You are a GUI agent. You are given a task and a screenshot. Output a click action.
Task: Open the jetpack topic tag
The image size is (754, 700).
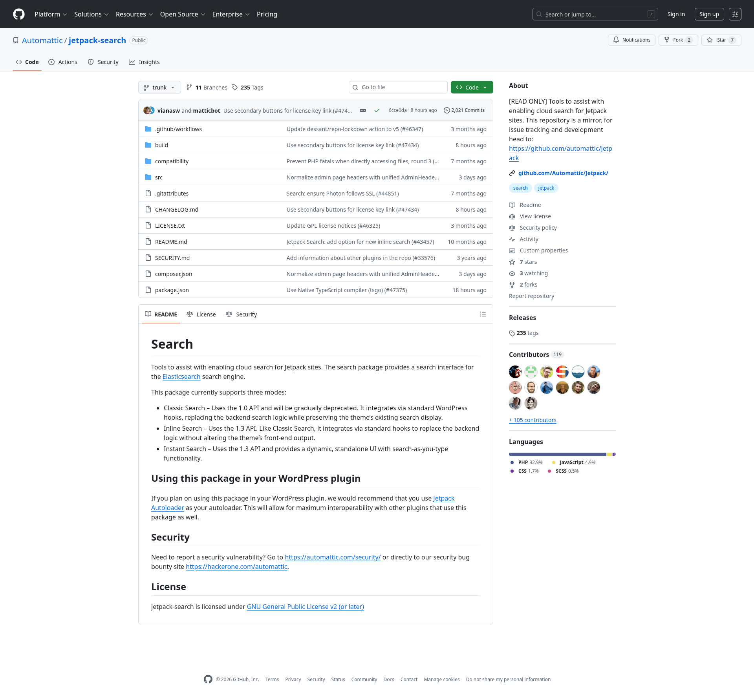click(x=546, y=188)
